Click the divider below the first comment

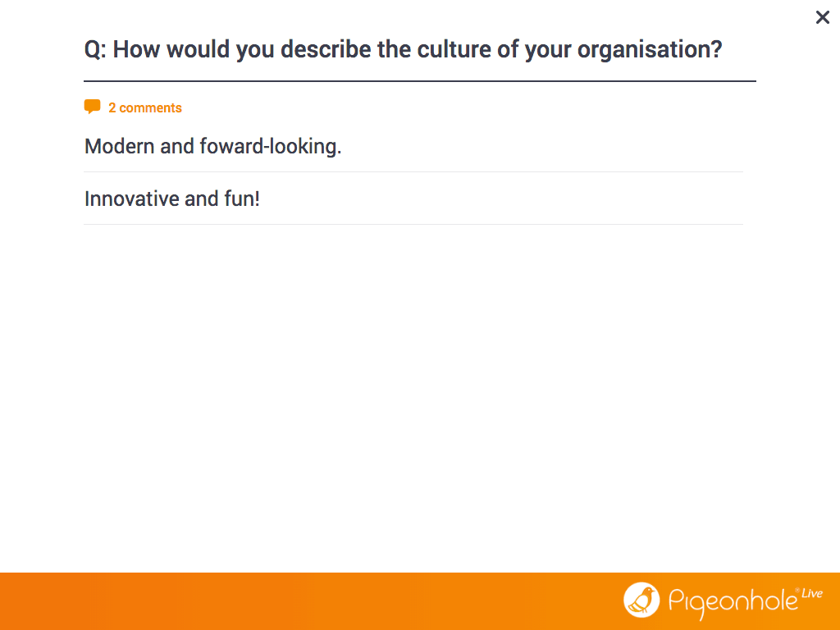click(x=413, y=172)
